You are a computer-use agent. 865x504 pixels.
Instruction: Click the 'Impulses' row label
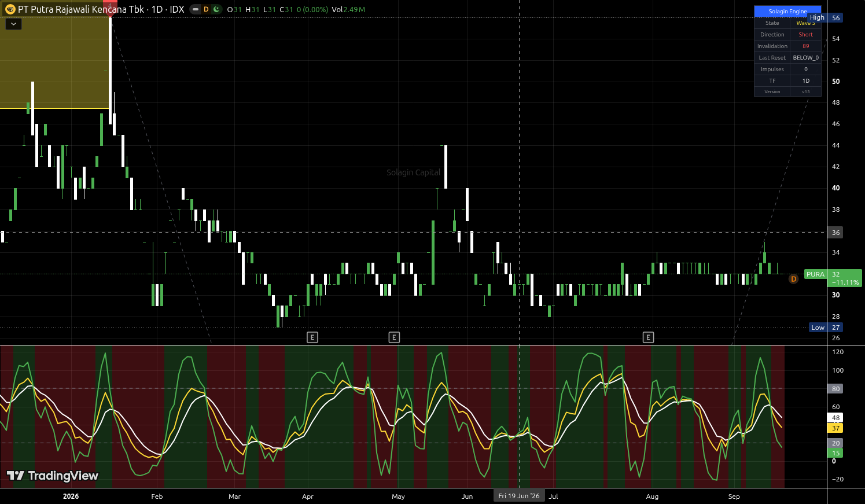[772, 69]
